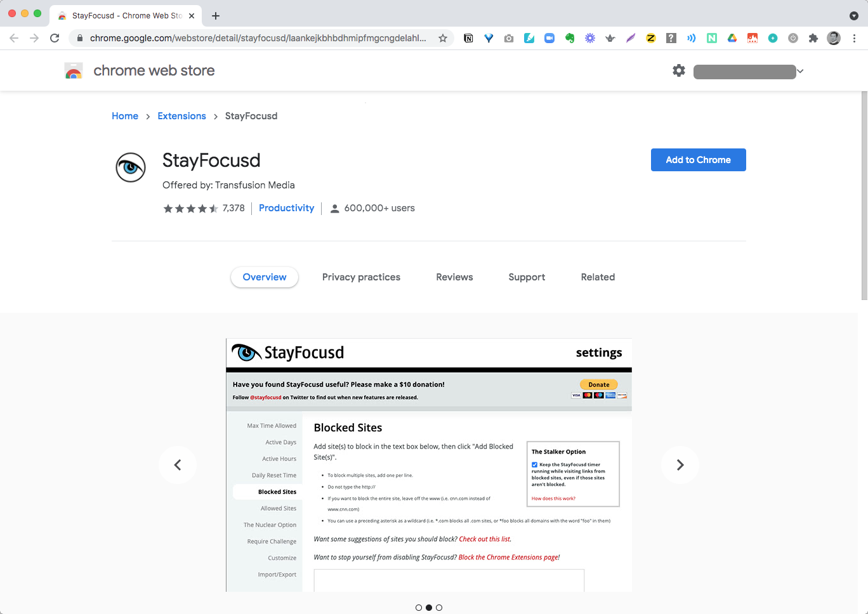This screenshot has width=868, height=614.
Task: Switch to the Reviews tab
Action: tap(454, 277)
